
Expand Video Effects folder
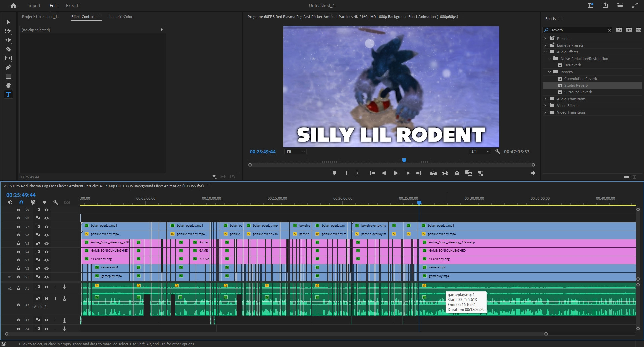coord(545,106)
